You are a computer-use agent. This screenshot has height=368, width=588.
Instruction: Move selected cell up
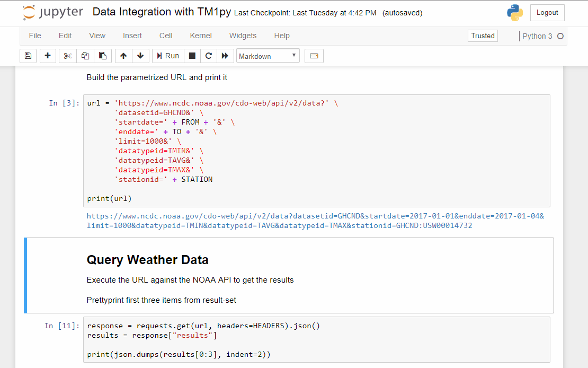123,56
